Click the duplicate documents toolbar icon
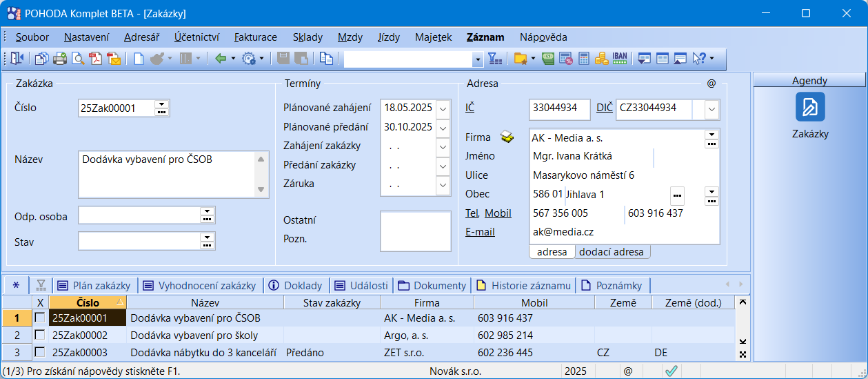The image size is (868, 379). tap(326, 59)
